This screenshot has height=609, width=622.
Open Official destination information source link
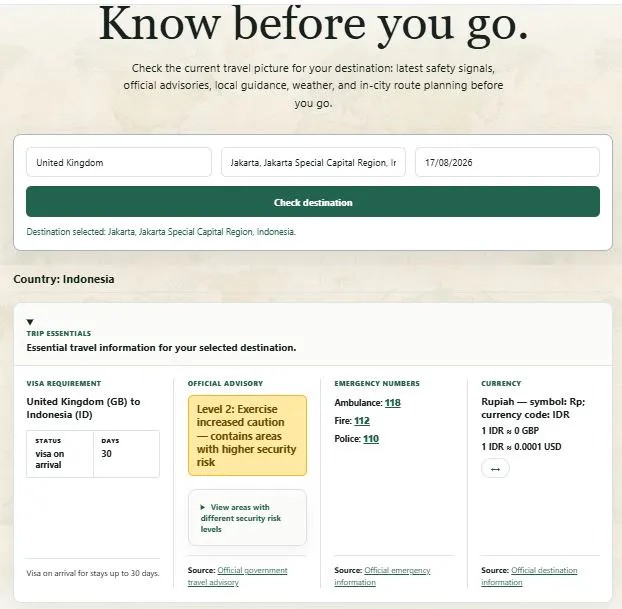[x=530, y=576]
